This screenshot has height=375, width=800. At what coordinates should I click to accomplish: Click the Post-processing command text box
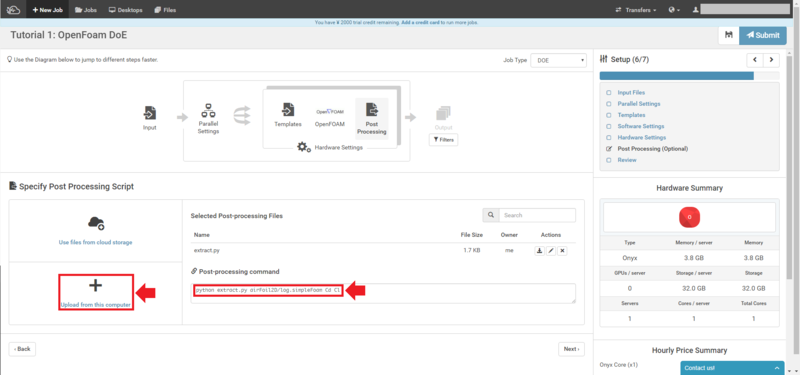click(x=383, y=293)
